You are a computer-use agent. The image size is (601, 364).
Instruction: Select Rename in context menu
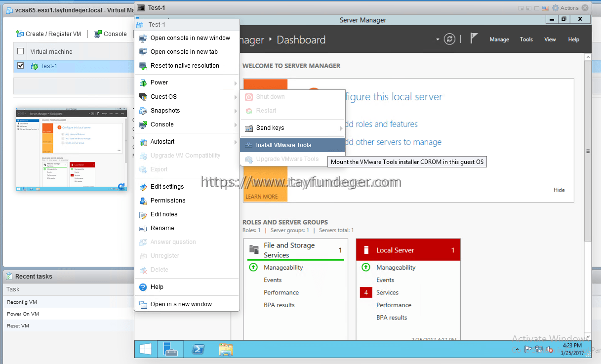point(187,228)
